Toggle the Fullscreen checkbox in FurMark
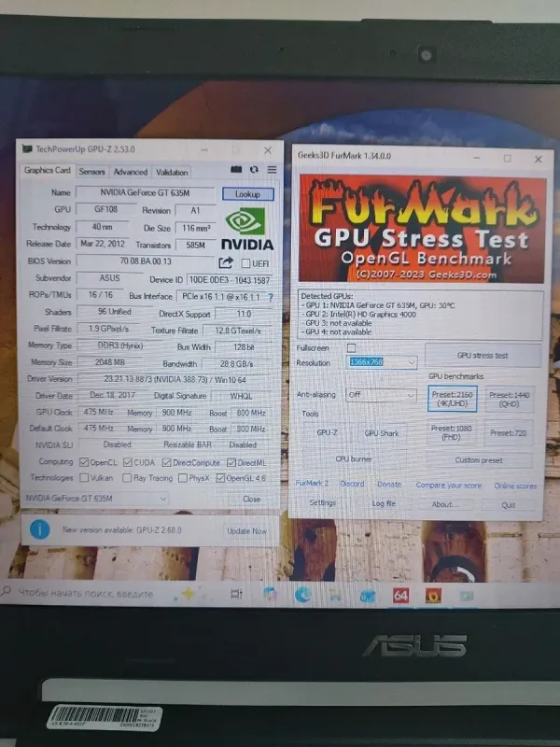 click(352, 347)
